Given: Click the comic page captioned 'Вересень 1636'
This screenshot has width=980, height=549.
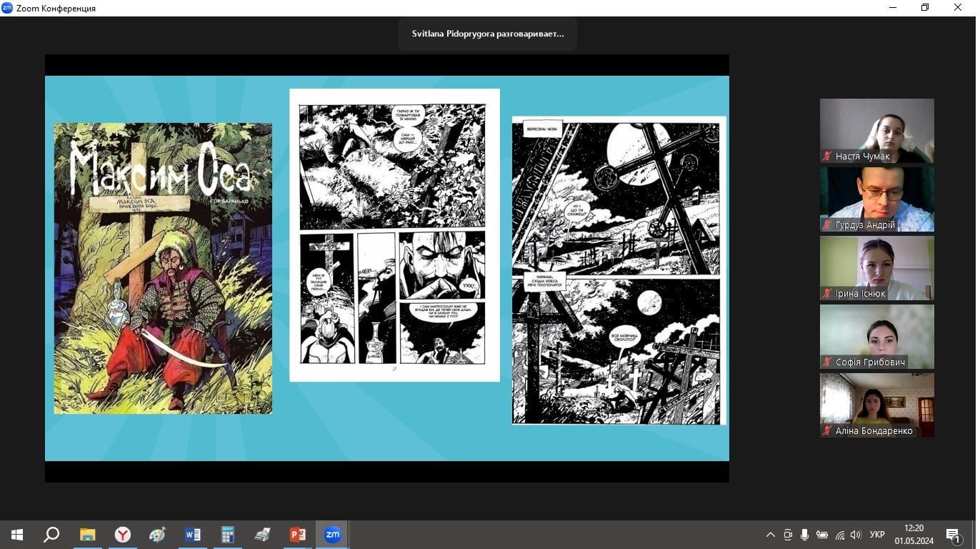Looking at the screenshot, I should pyautogui.click(x=619, y=271).
